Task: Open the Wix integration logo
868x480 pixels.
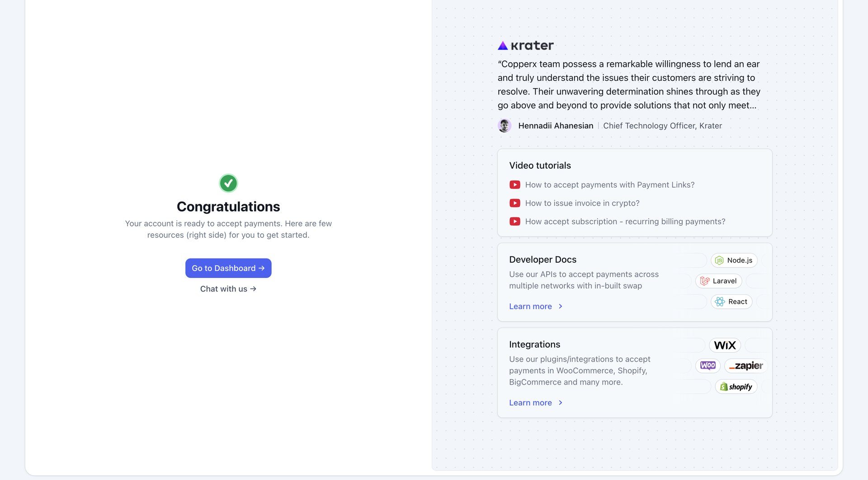Action: (724, 345)
